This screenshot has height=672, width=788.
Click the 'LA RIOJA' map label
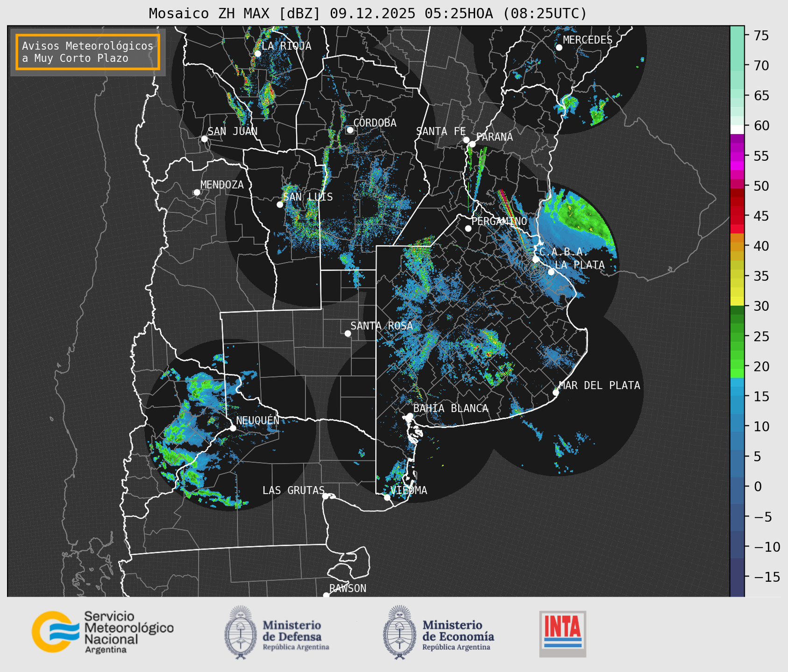coord(286,46)
